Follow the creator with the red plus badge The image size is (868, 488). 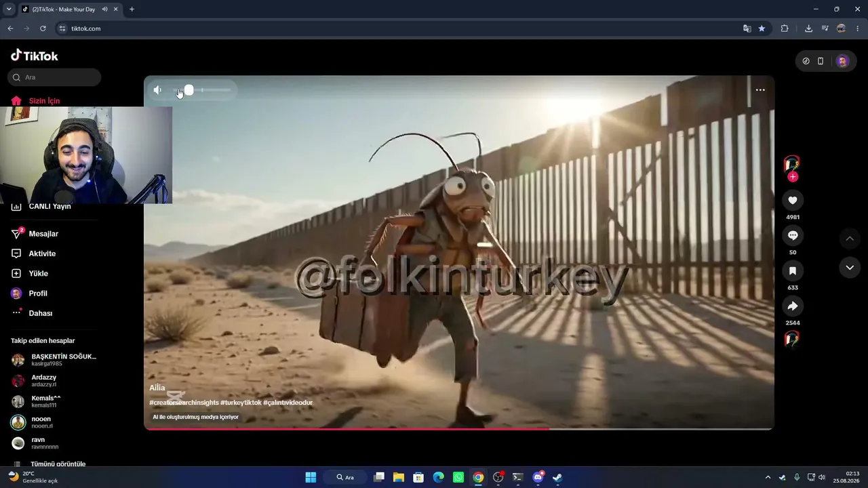click(x=793, y=177)
